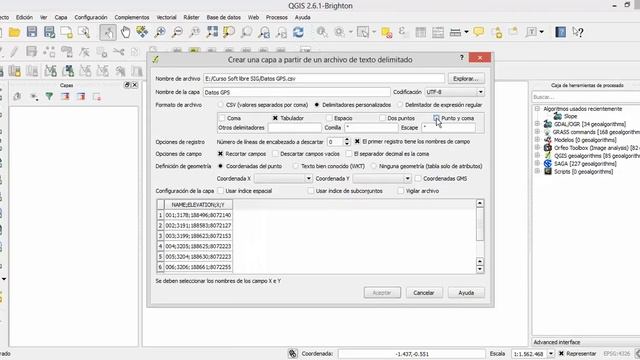Select Texto bien conocido (WKT) geometry
640x360 pixels.
(x=296, y=166)
